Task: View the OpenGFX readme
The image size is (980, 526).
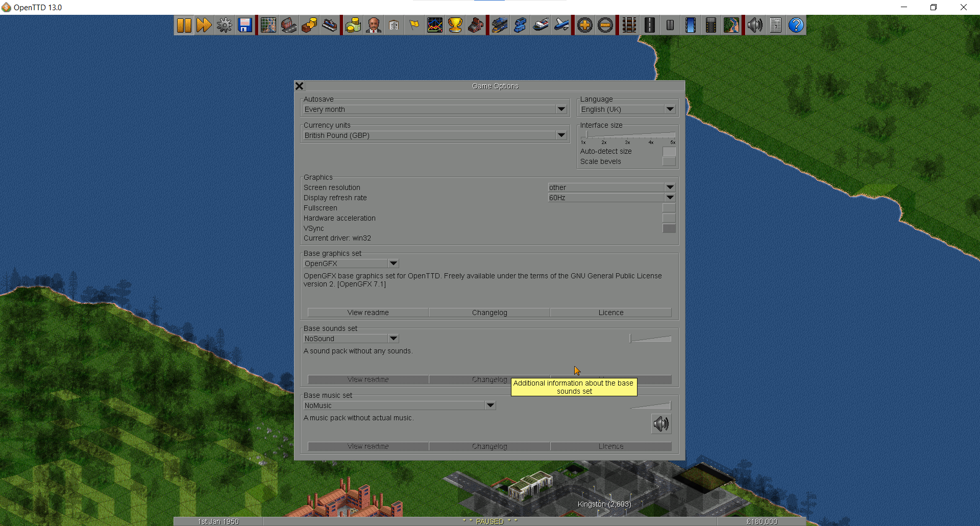Action: (x=367, y=312)
